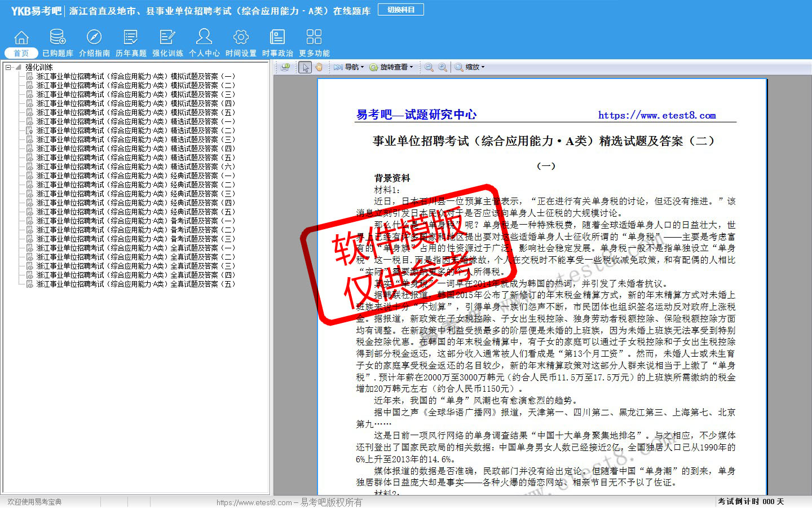Image resolution: width=812 pixels, height=508 pixels.
Task: Expand the 缩放 zoom dropdown
Action: tap(470, 67)
